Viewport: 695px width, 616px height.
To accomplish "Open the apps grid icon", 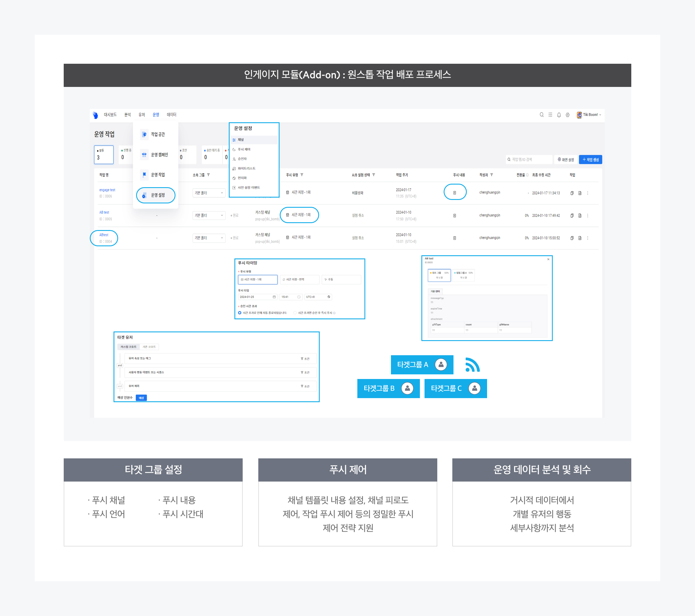I will pyautogui.click(x=550, y=115).
